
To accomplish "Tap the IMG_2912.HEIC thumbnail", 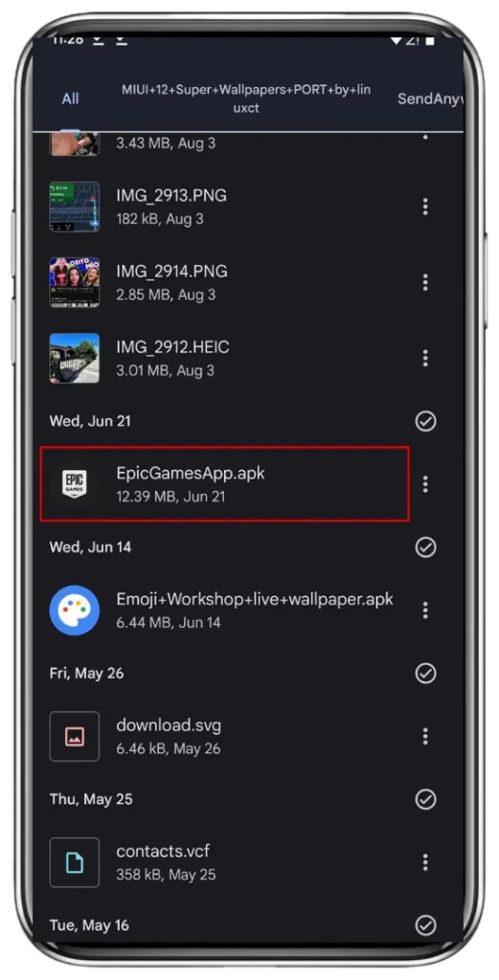I will [75, 358].
